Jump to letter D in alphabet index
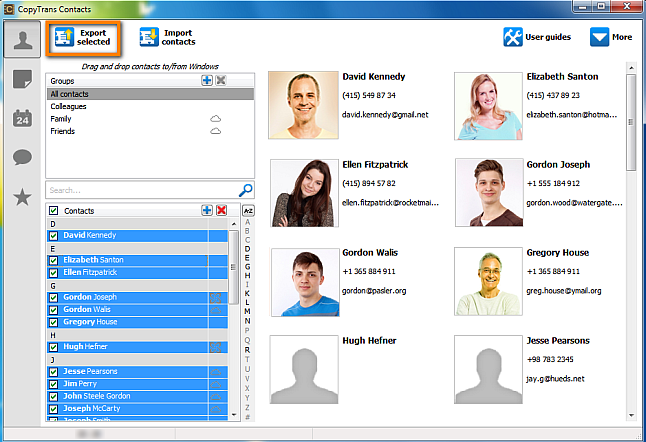Viewport: 646px width, 442px height. tap(247, 249)
